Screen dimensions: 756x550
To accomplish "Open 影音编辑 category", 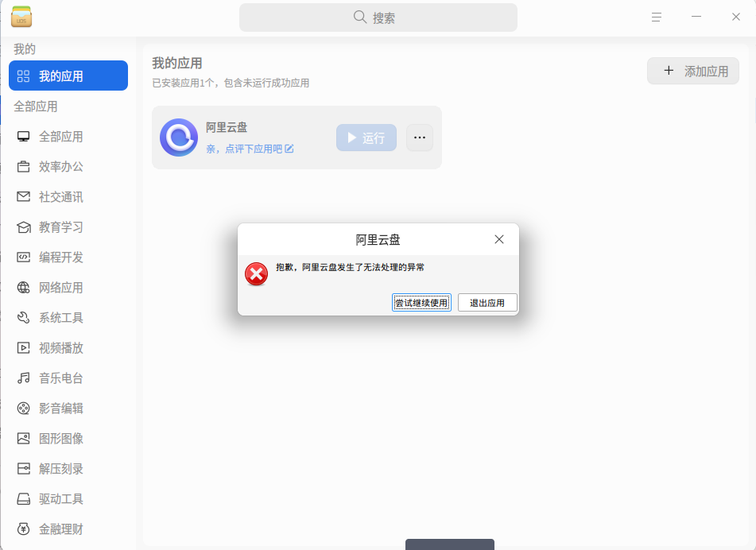I will click(68, 409).
